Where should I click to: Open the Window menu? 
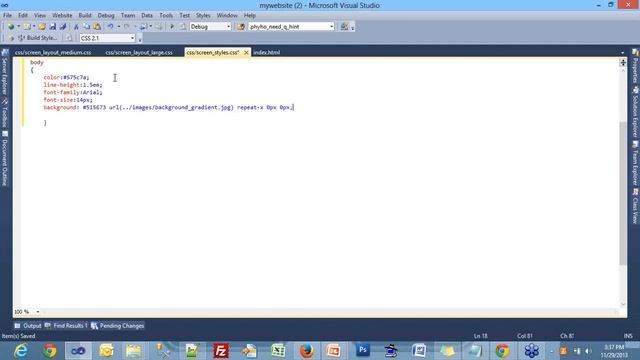tap(227, 16)
